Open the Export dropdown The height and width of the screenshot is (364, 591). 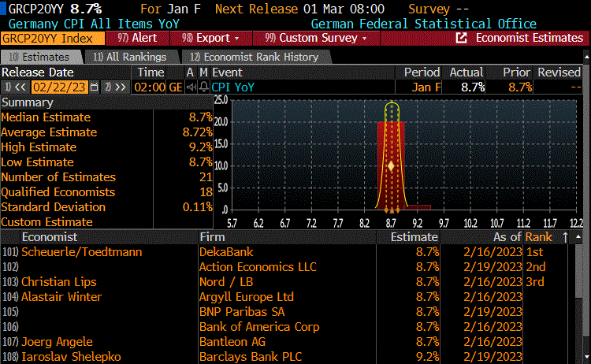click(210, 38)
